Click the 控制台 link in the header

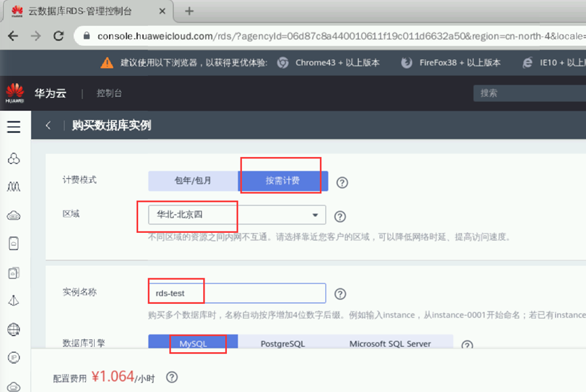tap(109, 93)
